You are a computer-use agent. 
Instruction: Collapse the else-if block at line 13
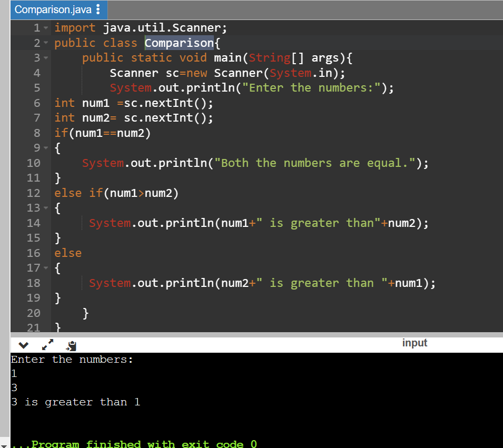pyautogui.click(x=45, y=208)
